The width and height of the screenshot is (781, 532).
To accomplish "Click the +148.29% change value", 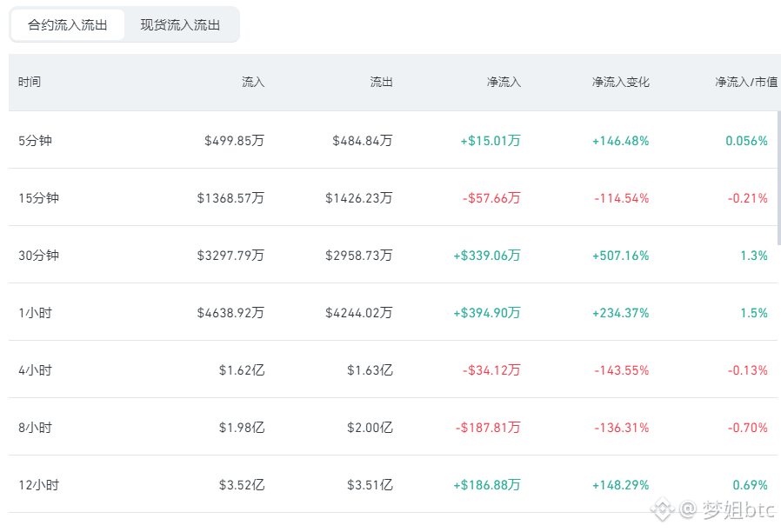I will pyautogui.click(x=621, y=485).
